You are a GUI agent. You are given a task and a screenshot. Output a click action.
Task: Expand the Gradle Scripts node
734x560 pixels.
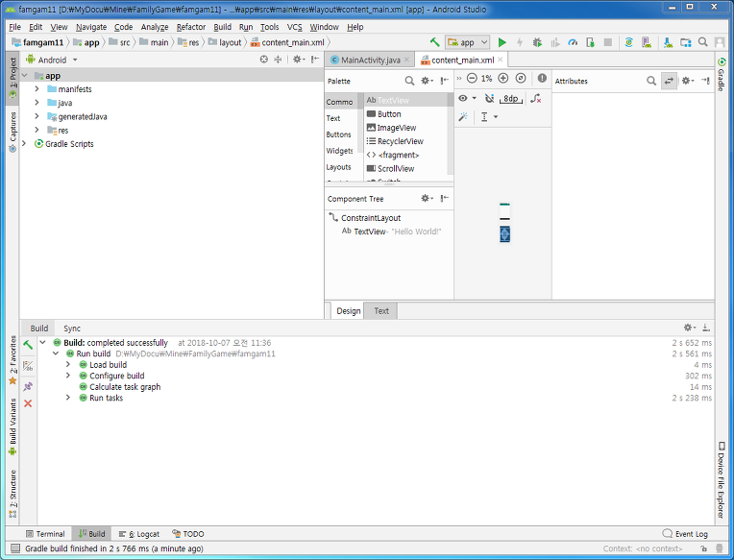pos(24,144)
